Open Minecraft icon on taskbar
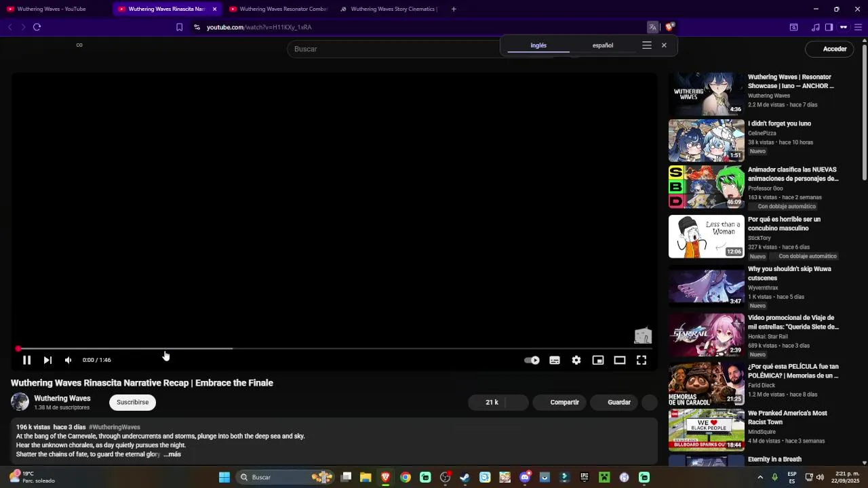 (x=604, y=477)
